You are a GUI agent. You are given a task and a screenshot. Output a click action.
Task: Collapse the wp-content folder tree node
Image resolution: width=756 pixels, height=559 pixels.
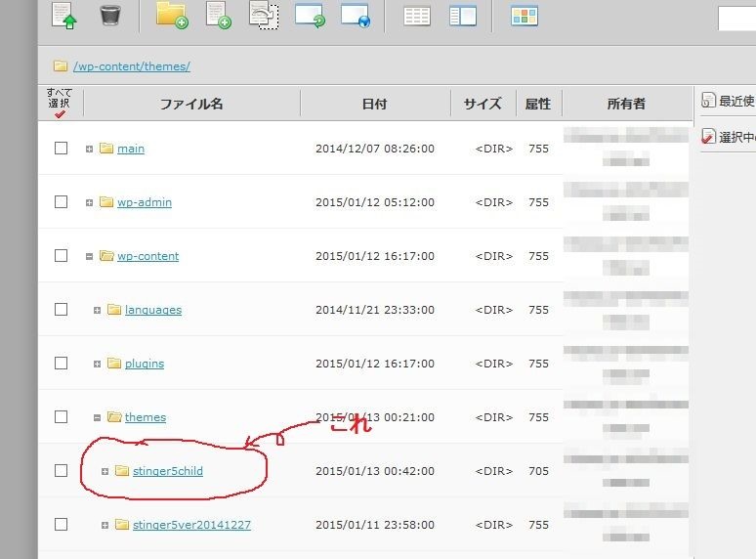(90, 256)
